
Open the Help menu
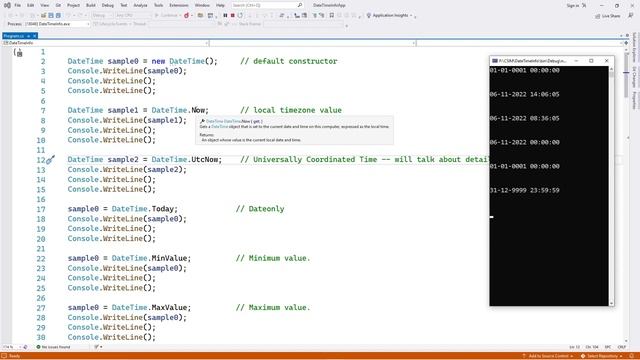220,5
